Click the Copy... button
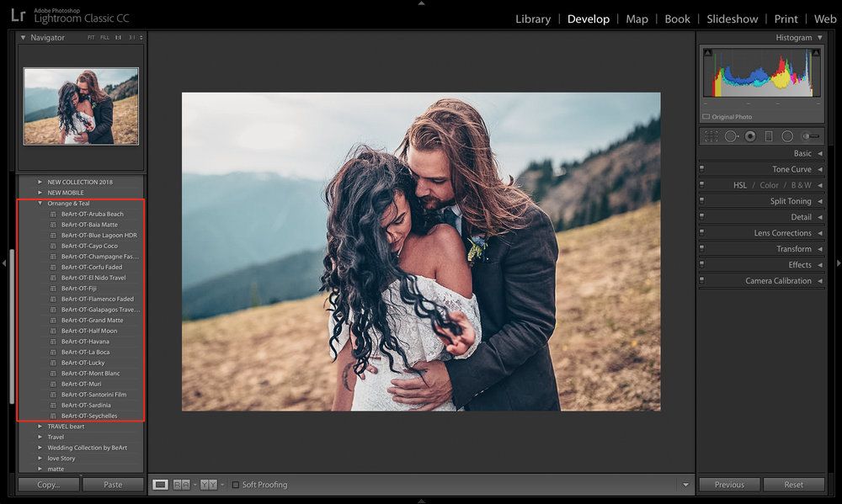This screenshot has width=842, height=504. click(x=49, y=485)
